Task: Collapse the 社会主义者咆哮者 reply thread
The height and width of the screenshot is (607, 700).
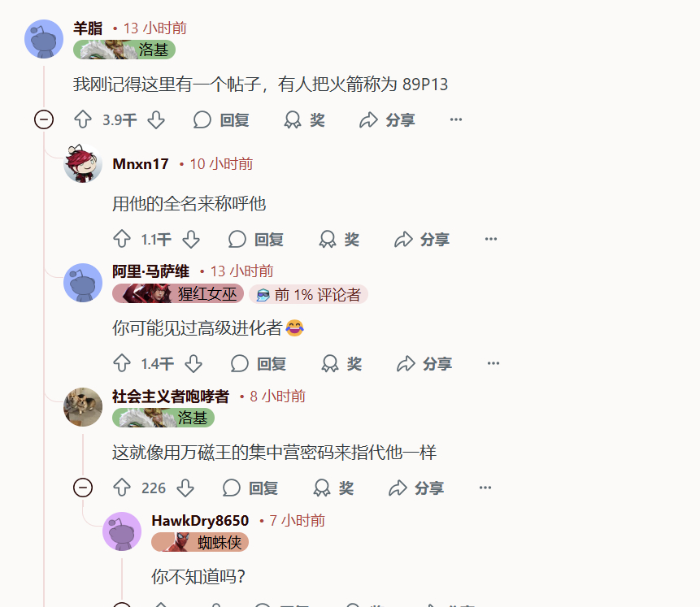Action: pyautogui.click(x=83, y=488)
